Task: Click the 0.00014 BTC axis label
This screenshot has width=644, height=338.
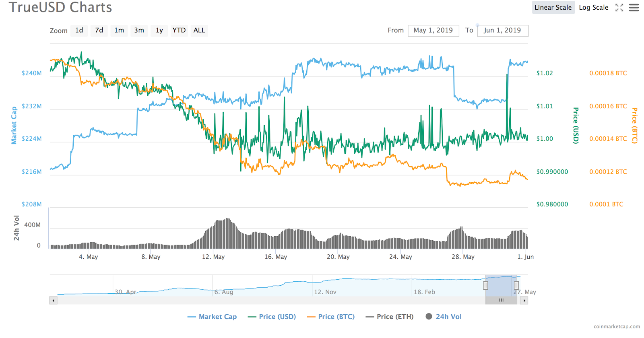Action: [608, 139]
